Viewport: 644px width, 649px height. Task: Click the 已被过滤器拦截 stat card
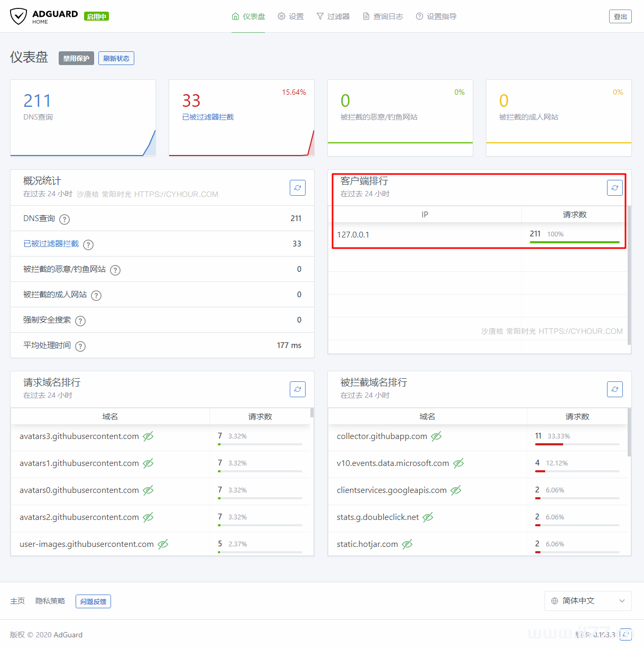241,117
